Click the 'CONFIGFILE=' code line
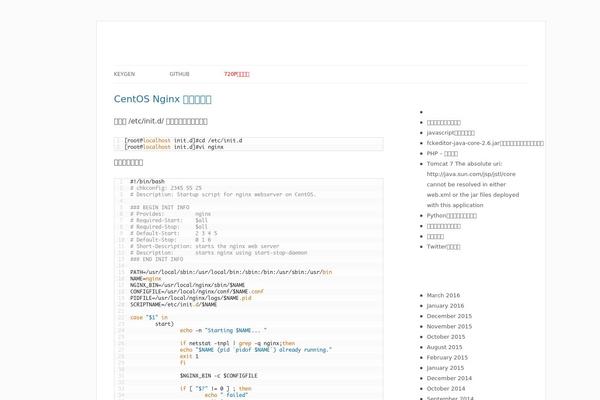This screenshot has height=400, width=600. [x=197, y=292]
